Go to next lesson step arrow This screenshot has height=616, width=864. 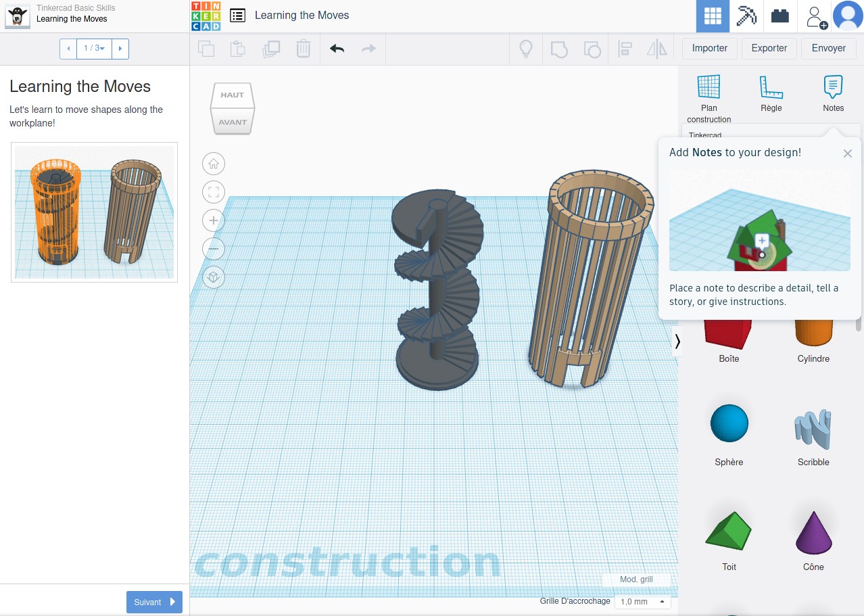pos(120,49)
